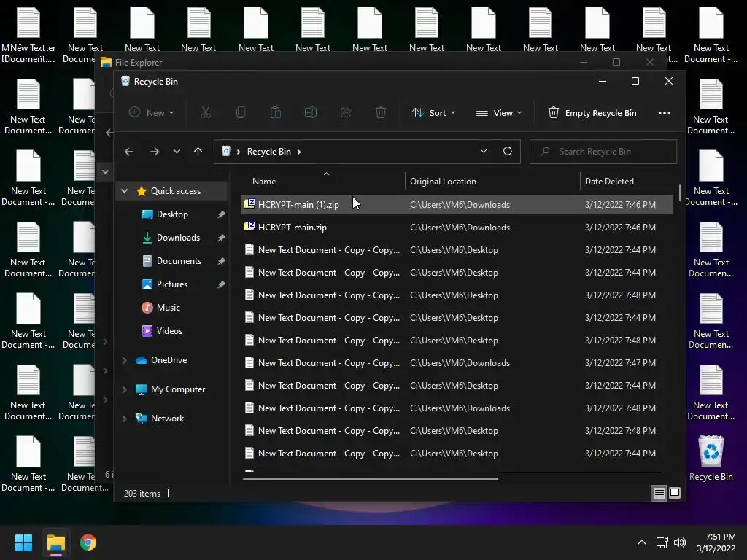Open Desktop in Quick access
The width and height of the screenshot is (747, 560).
pyautogui.click(x=172, y=214)
